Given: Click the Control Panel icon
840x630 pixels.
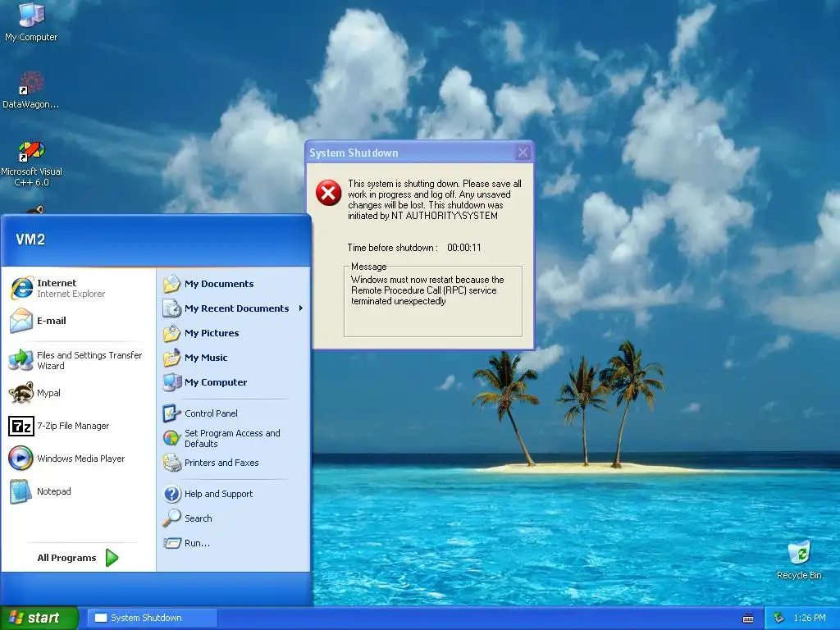Looking at the screenshot, I should click(172, 413).
